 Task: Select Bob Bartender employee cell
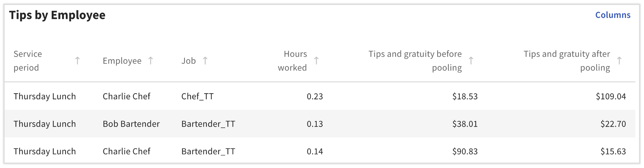point(131,124)
